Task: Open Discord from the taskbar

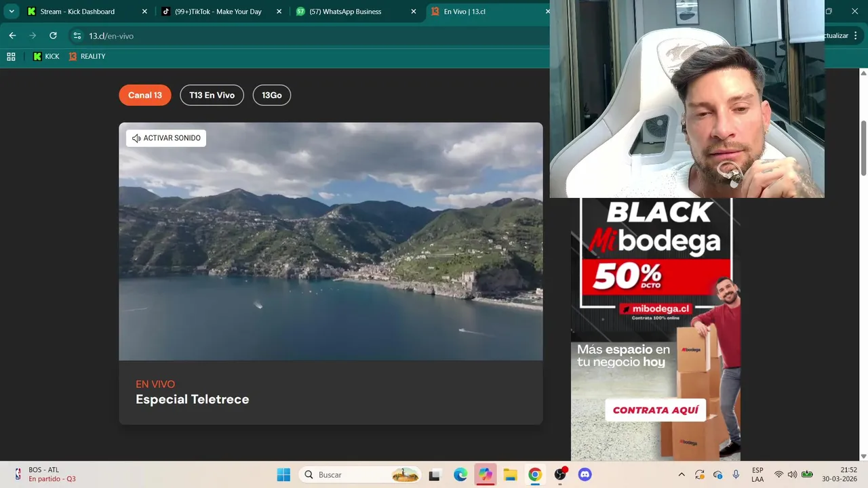Action: coord(585,475)
